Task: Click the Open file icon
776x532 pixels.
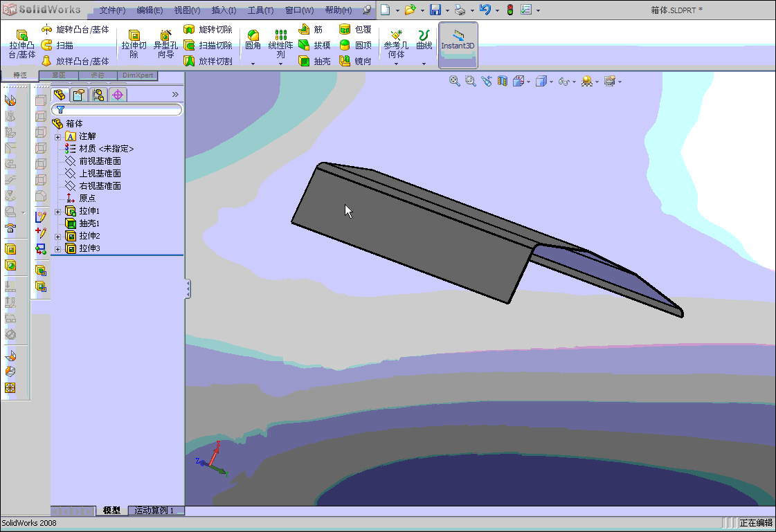Action: 410,10
